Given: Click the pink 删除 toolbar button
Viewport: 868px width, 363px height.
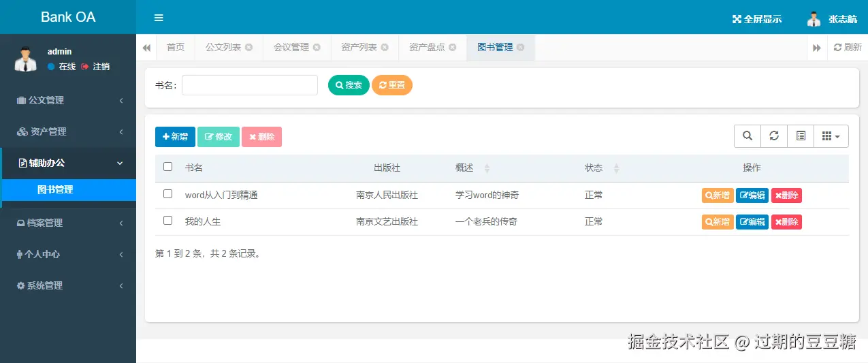Looking at the screenshot, I should tap(261, 137).
